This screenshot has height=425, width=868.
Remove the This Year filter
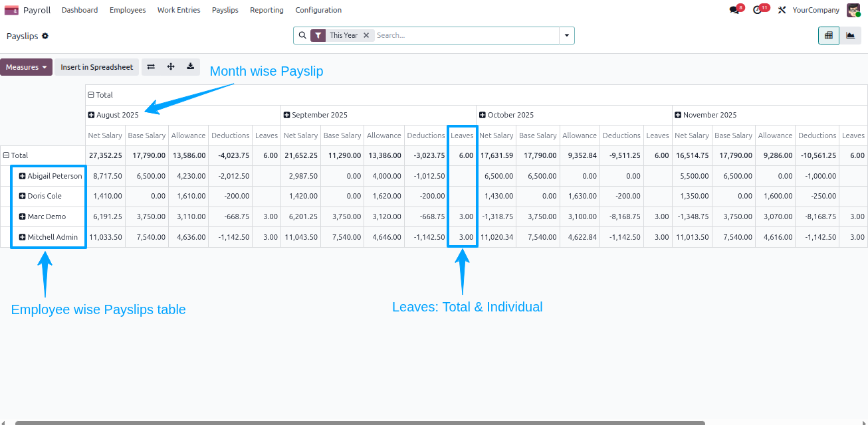pos(366,35)
